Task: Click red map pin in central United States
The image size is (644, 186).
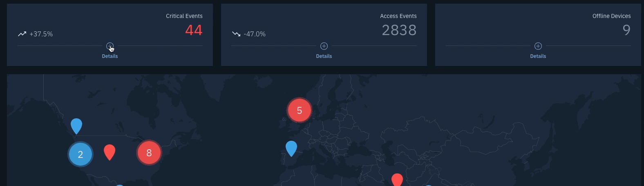Action: coord(110,152)
